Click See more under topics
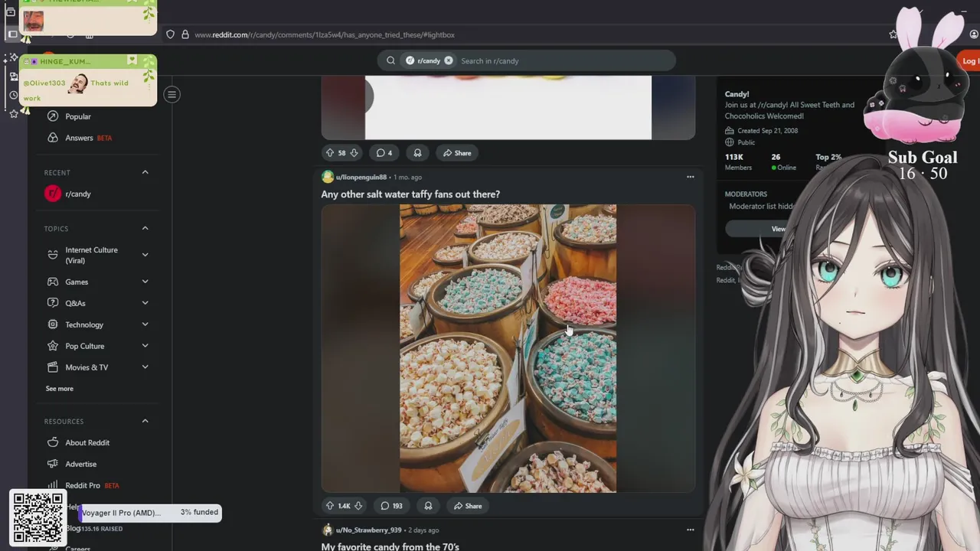Image resolution: width=980 pixels, height=551 pixels. click(x=60, y=389)
